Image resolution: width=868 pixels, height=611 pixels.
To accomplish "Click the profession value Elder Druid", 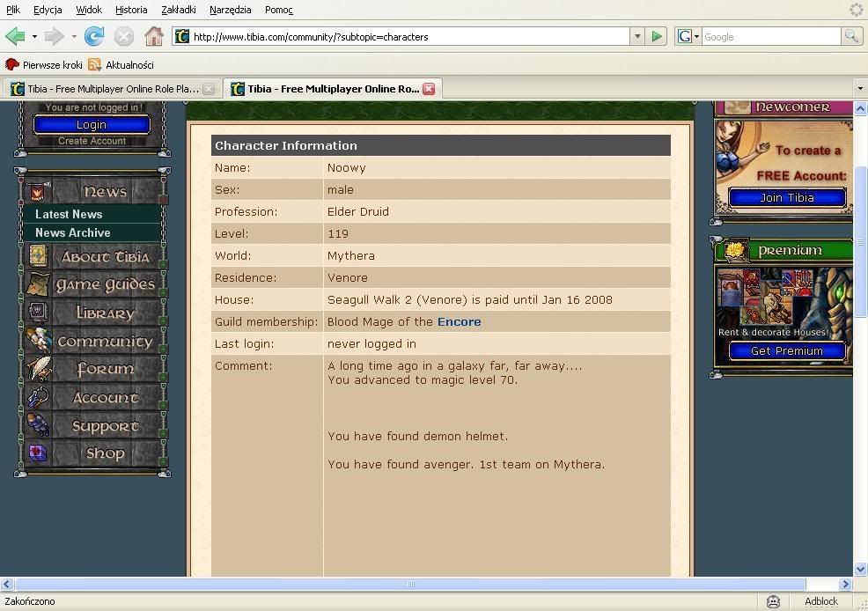I will [x=358, y=212].
